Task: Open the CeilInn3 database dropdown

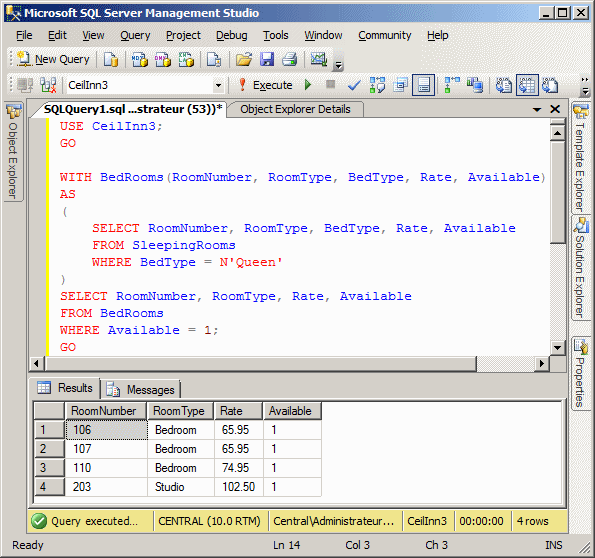Action: 218,85
